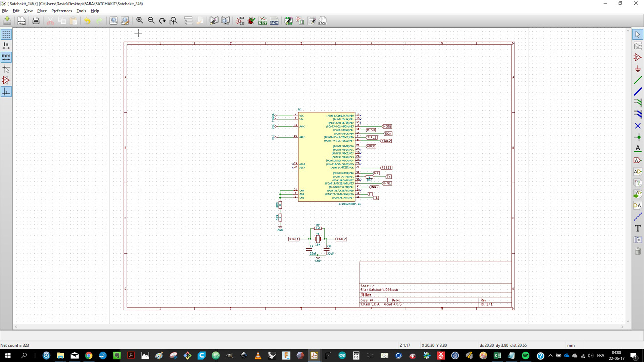Viewport: 644px width, 362px height.
Task: Change cursor shape toggle
Action: click(6, 69)
